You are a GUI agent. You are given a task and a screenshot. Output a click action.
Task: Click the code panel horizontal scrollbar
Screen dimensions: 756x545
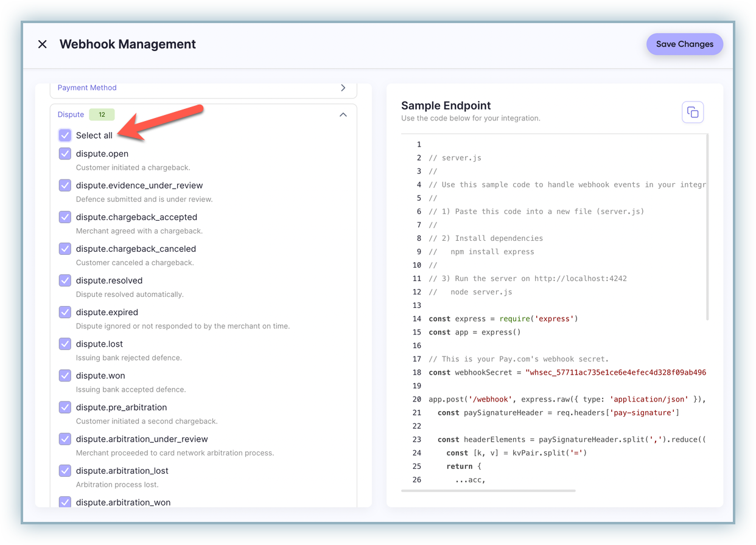click(x=488, y=490)
